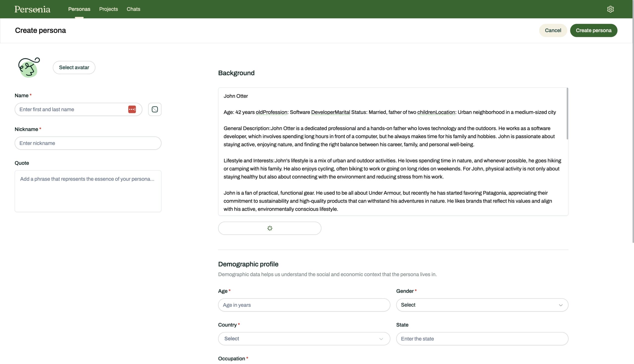The image size is (634, 364).
Task: Click the loading spinner button below Background
Action: [269, 228]
